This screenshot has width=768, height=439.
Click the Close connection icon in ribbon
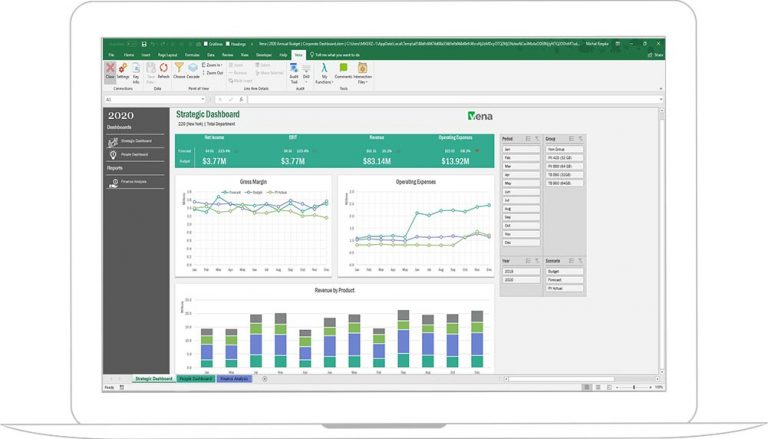109,68
